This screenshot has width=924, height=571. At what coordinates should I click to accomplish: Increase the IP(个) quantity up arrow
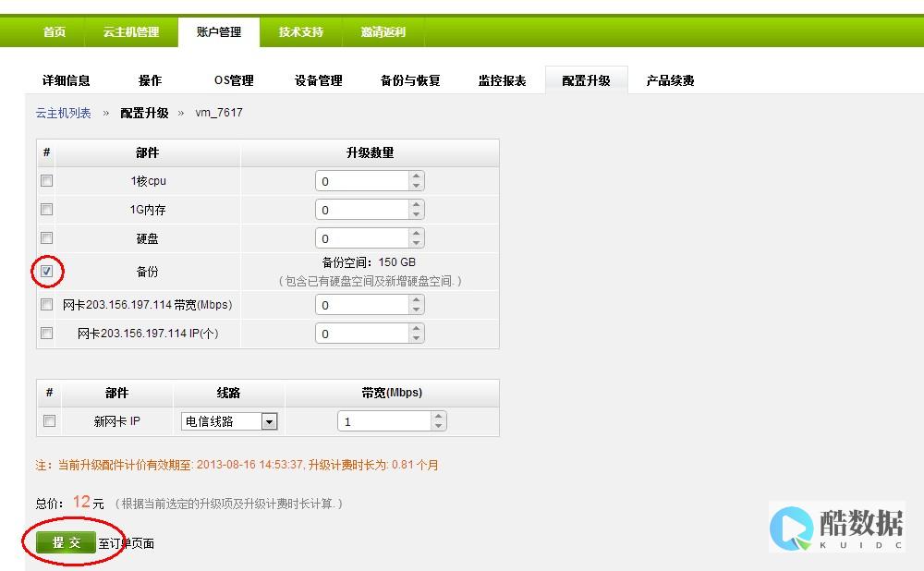click(417, 329)
